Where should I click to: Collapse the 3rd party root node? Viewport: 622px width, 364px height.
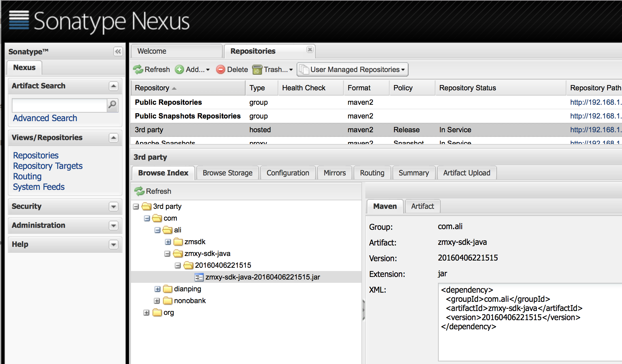[x=136, y=207]
